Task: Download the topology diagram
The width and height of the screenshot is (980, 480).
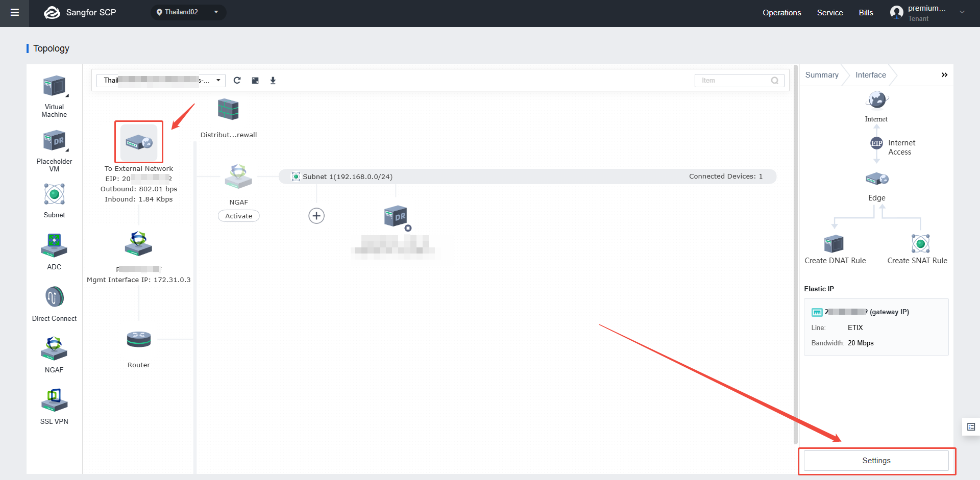Action: pyautogui.click(x=273, y=81)
